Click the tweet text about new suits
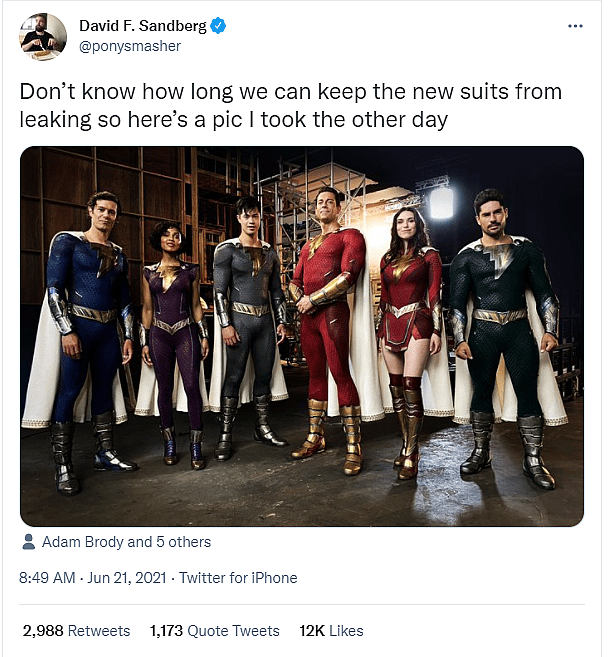This screenshot has height=657, width=609. [290, 105]
